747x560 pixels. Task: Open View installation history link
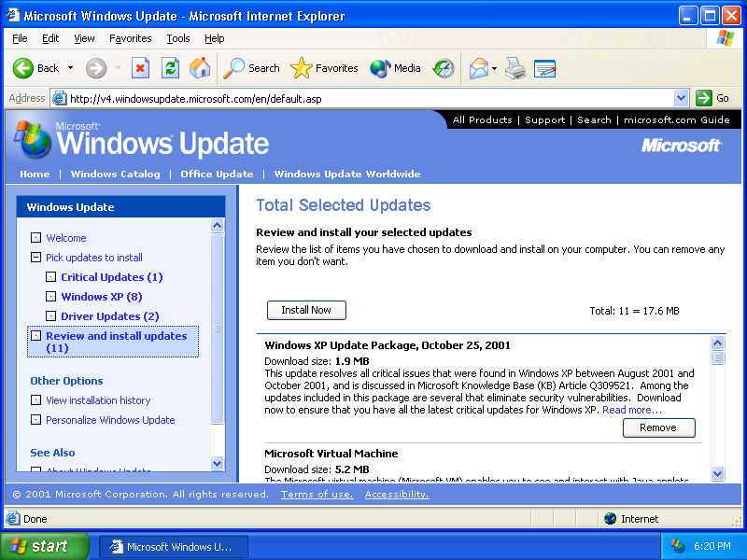pyautogui.click(x=98, y=400)
